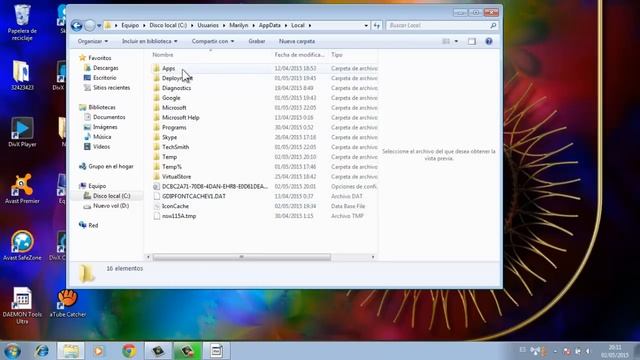Open the Windows Start menu
The height and width of the screenshot is (360, 640).
(x=12, y=351)
